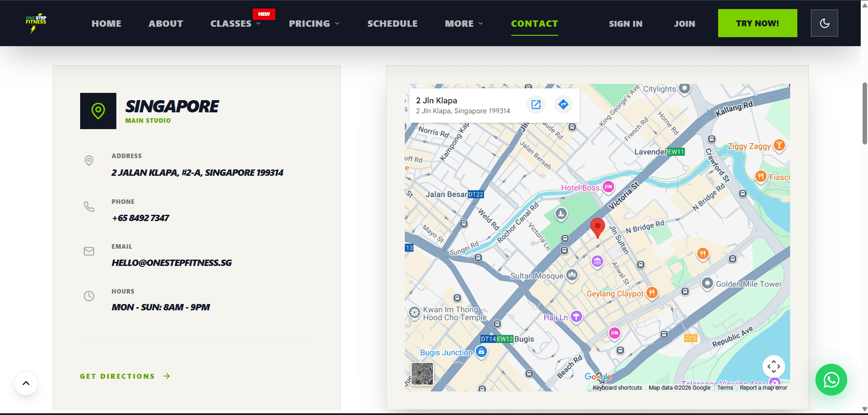The image size is (868, 415).
Task: Go to the Home page
Action: 106,24
